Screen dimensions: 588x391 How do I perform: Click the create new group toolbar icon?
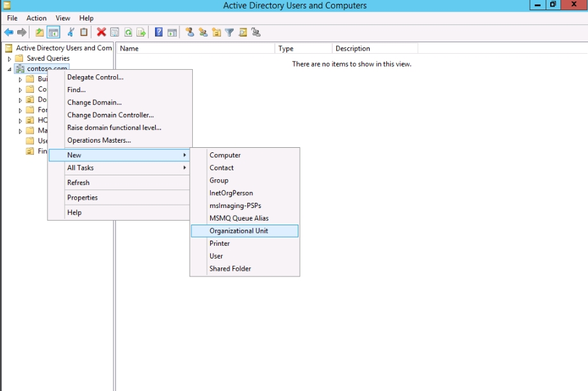[x=203, y=33]
